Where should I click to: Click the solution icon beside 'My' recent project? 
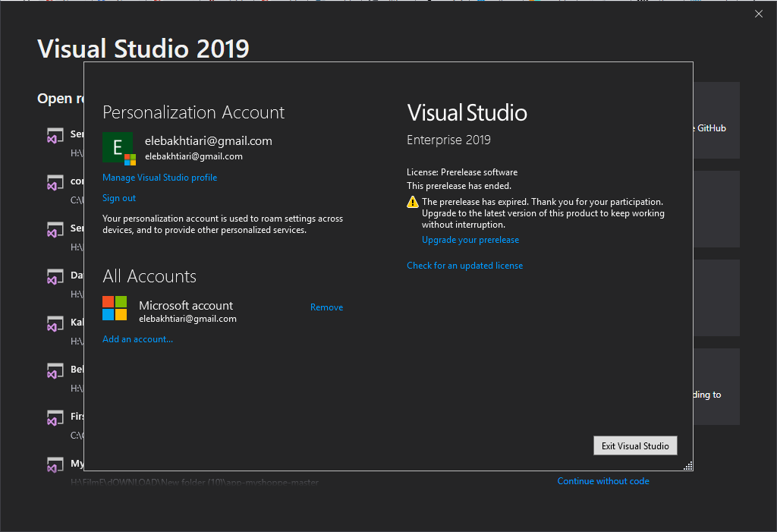55,464
